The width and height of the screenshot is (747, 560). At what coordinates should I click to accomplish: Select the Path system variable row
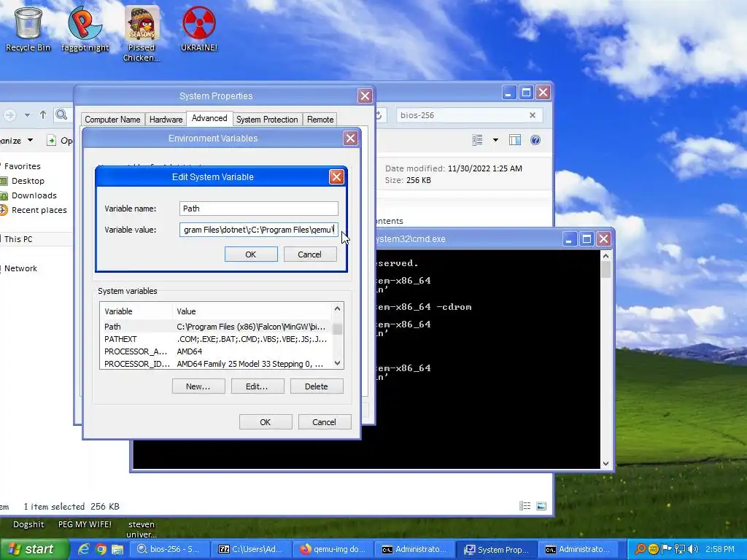point(216,327)
